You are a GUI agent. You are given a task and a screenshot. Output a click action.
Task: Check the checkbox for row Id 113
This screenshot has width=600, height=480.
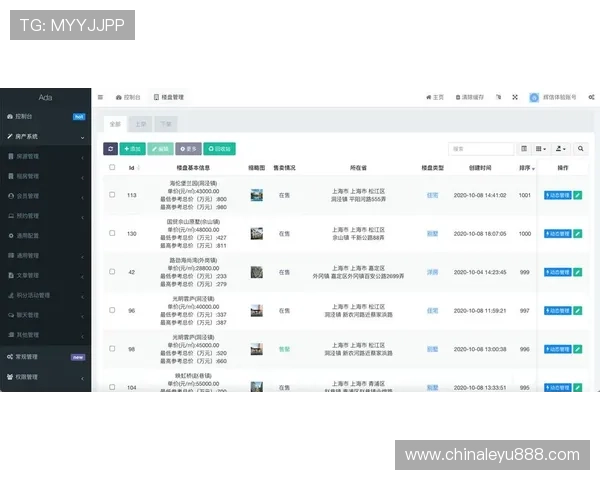112,194
